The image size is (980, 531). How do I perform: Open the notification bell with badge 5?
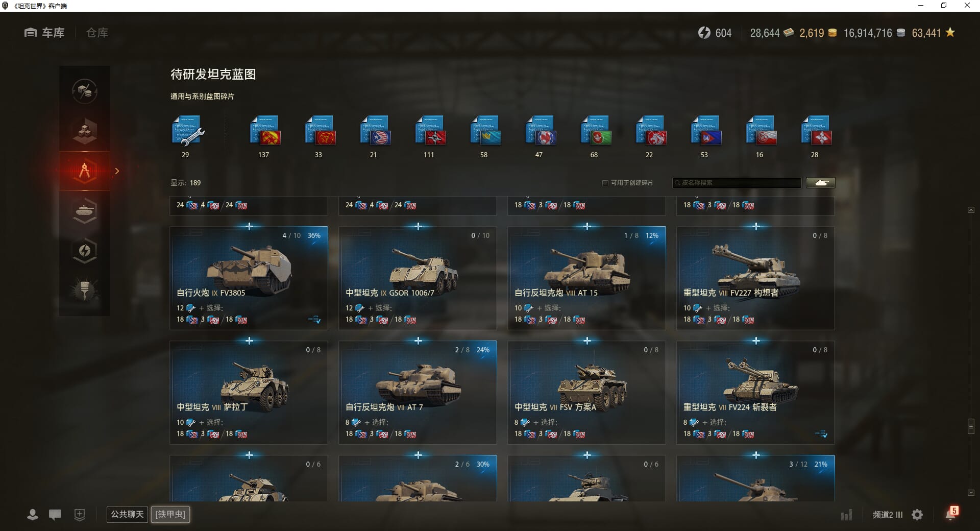(x=951, y=514)
